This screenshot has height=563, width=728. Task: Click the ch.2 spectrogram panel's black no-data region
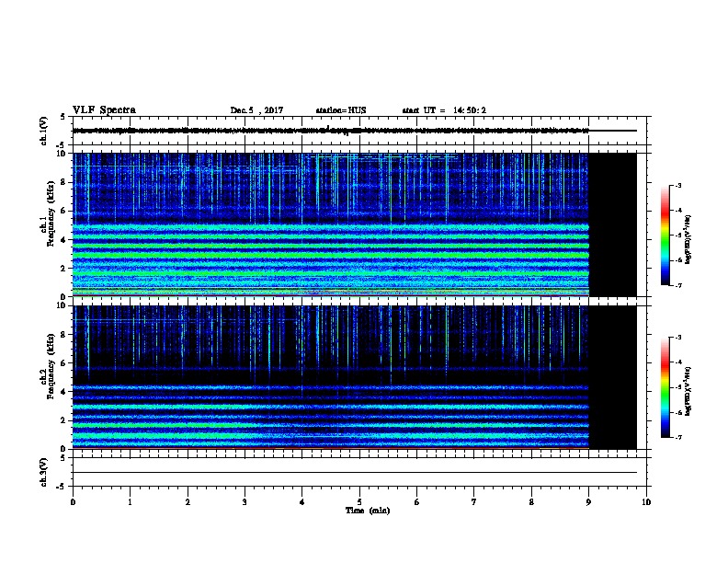click(x=612, y=377)
